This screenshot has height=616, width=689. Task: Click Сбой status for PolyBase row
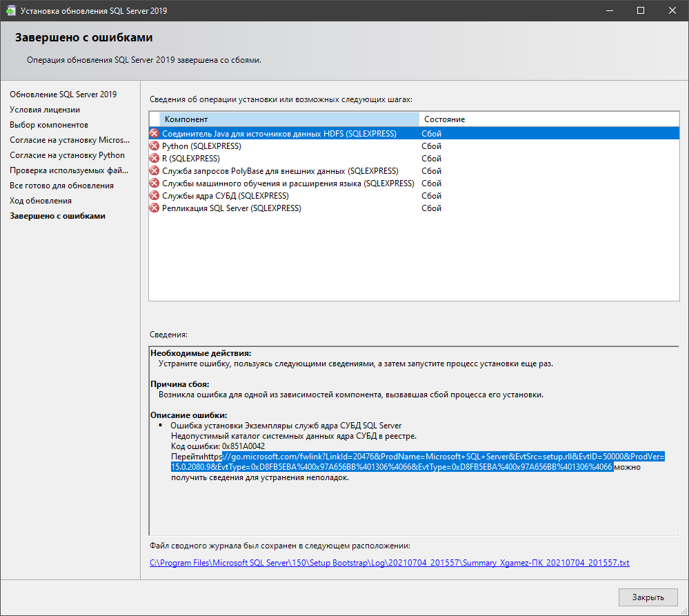[432, 171]
